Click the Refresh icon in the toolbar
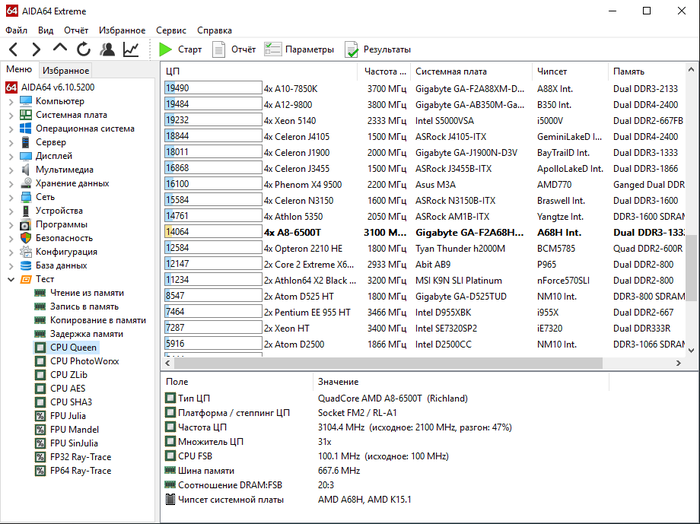 tap(83, 49)
